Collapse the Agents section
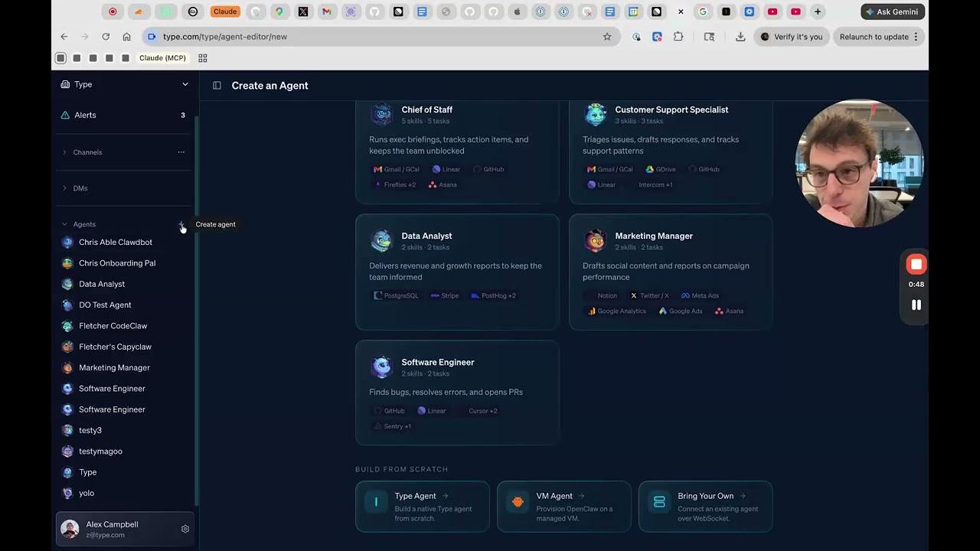This screenshot has width=980, height=551. point(64,224)
